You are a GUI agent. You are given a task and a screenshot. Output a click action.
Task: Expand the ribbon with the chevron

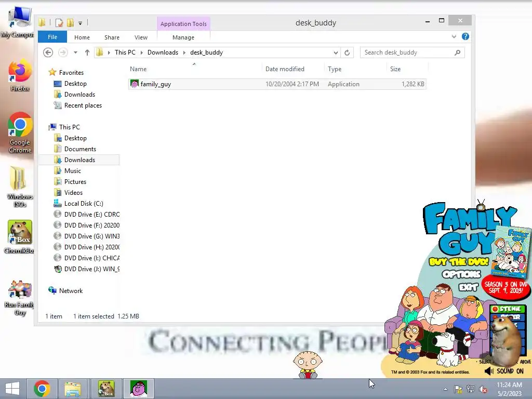click(454, 37)
